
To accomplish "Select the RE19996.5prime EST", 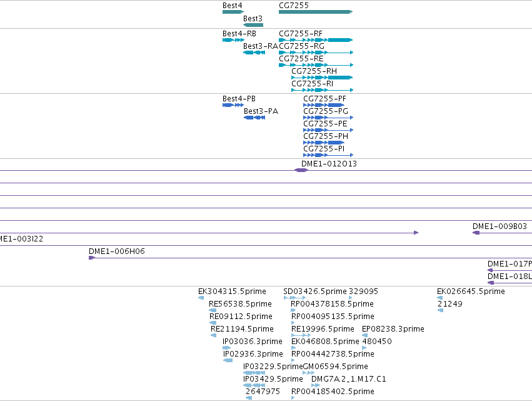I will click(x=301, y=335).
